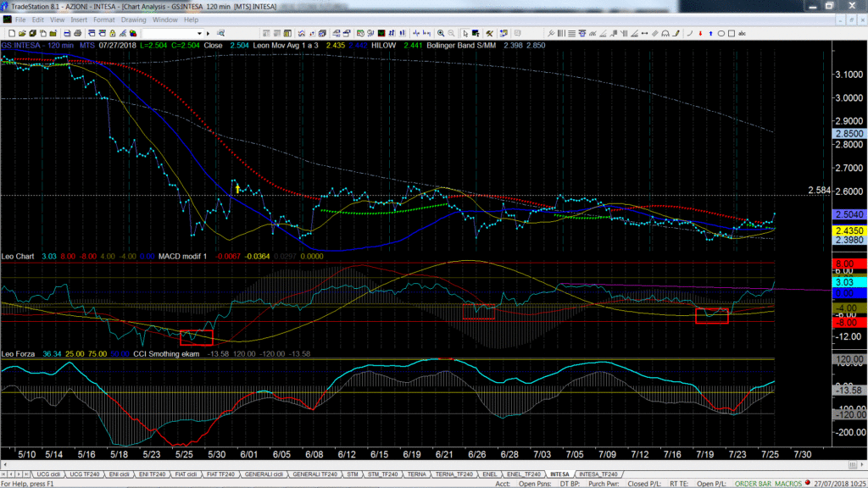Switch to the STM_TF240 tab
This screenshot has height=488, width=868.
click(382, 474)
